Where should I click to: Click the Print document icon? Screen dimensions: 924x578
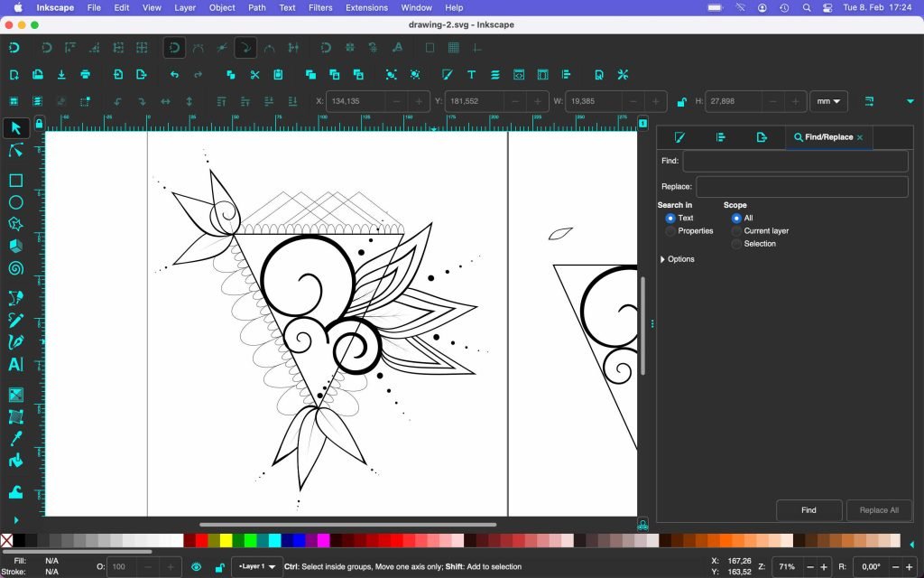coord(85,74)
